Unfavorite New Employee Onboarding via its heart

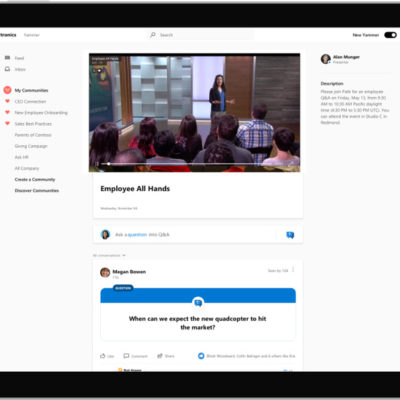point(7,112)
